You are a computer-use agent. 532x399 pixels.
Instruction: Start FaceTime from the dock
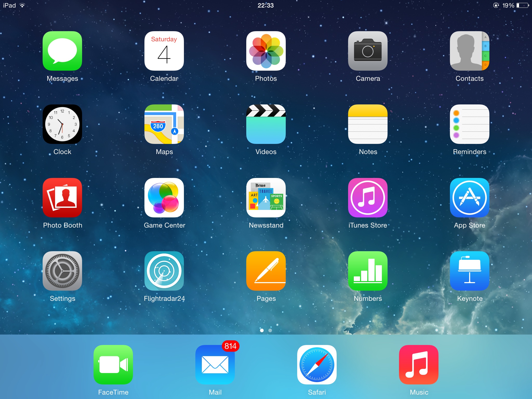pyautogui.click(x=113, y=364)
